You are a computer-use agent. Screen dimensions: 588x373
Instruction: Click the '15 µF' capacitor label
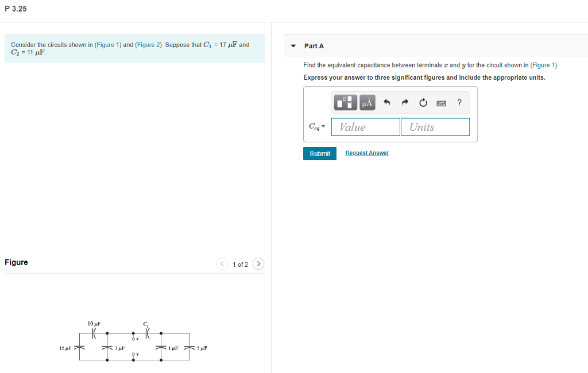65,348
